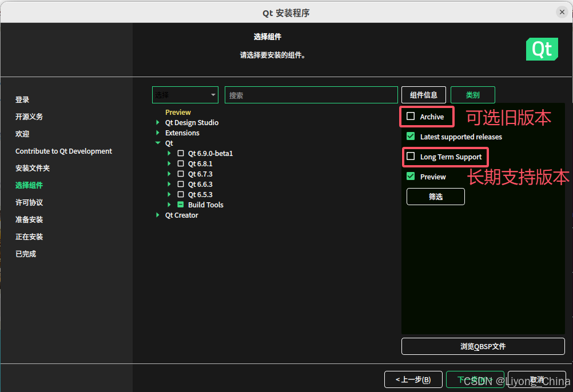Image resolution: width=573 pixels, height=392 pixels.
Task: Switch to the 类别 tab
Action: click(473, 95)
